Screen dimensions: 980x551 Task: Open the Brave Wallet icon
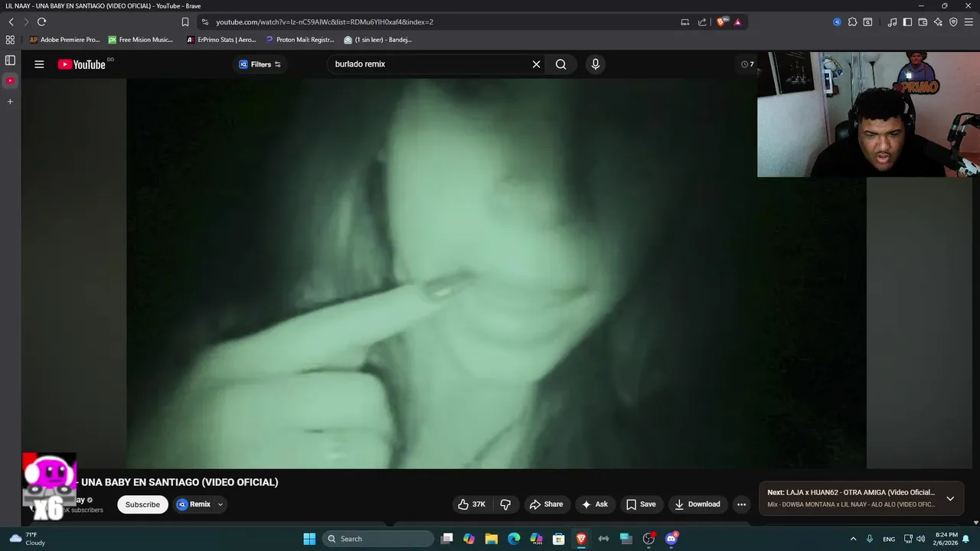(923, 22)
